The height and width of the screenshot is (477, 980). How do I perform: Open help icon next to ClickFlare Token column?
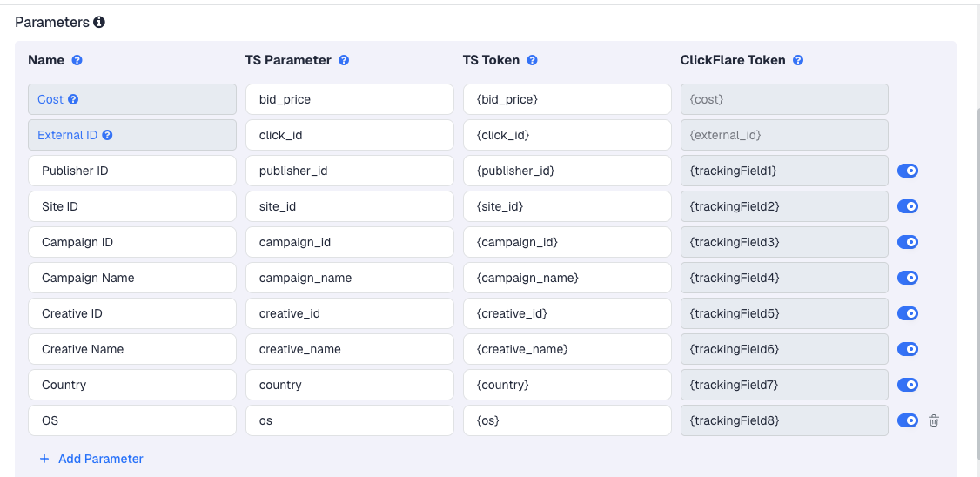798,61
